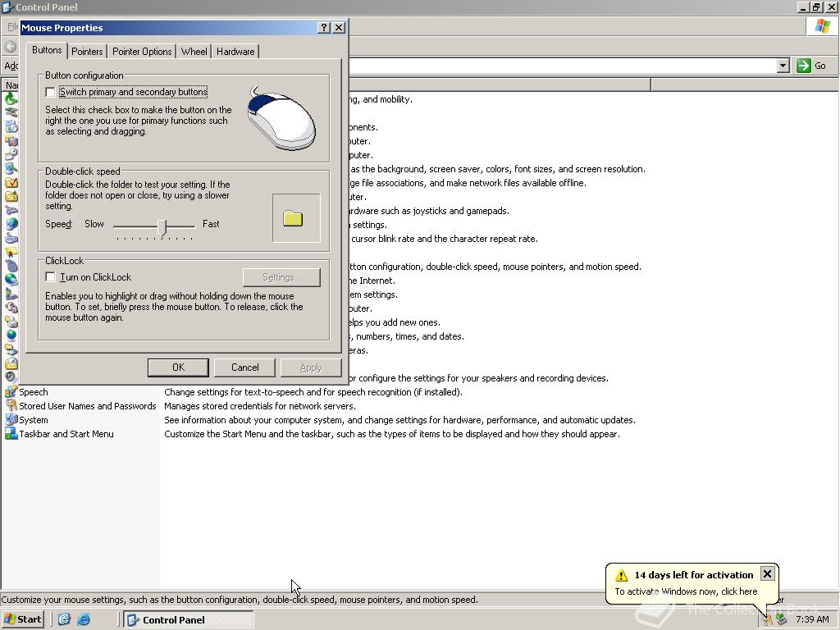
Task: Click the green tray icon beside the clock
Action: point(782,619)
